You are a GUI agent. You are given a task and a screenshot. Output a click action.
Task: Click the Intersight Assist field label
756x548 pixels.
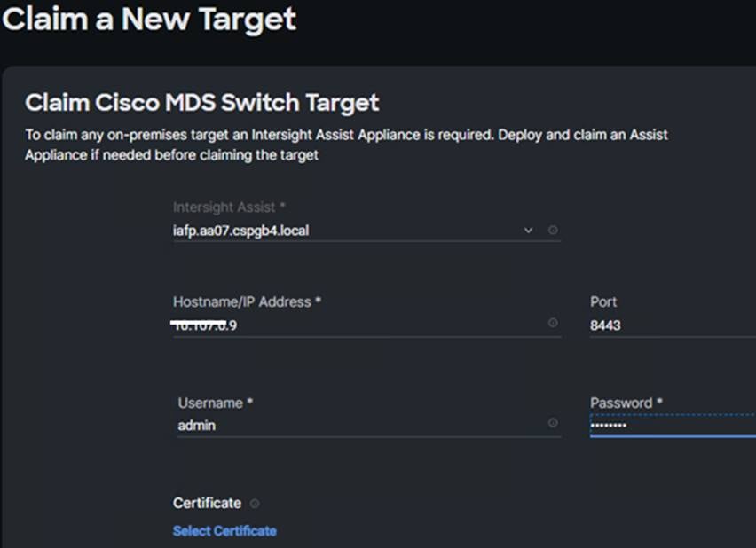tap(229, 207)
